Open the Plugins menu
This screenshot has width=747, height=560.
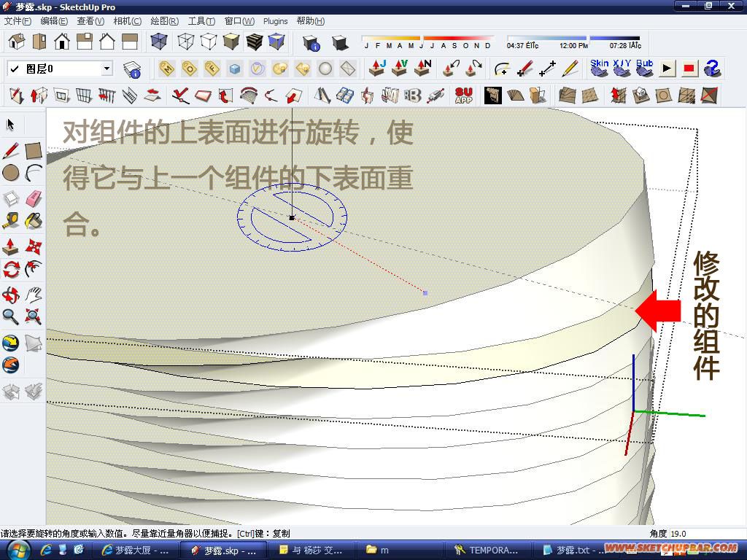tap(275, 21)
